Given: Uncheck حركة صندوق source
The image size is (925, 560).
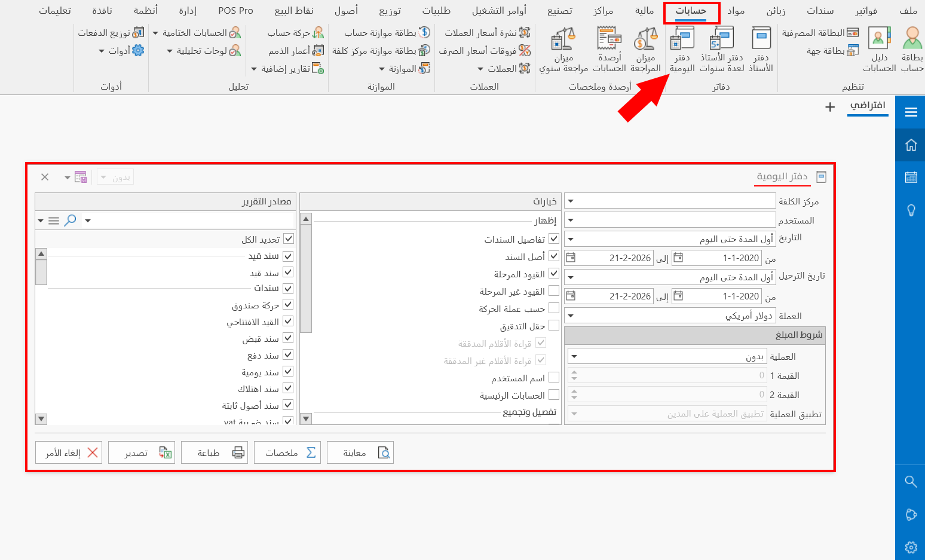Looking at the screenshot, I should [x=288, y=305].
